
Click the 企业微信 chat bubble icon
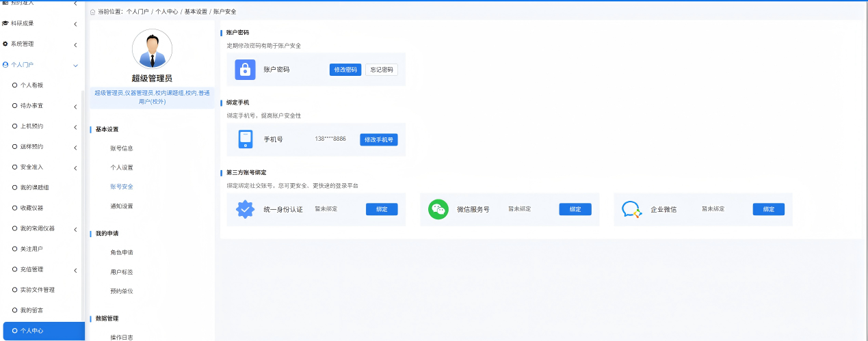click(631, 209)
